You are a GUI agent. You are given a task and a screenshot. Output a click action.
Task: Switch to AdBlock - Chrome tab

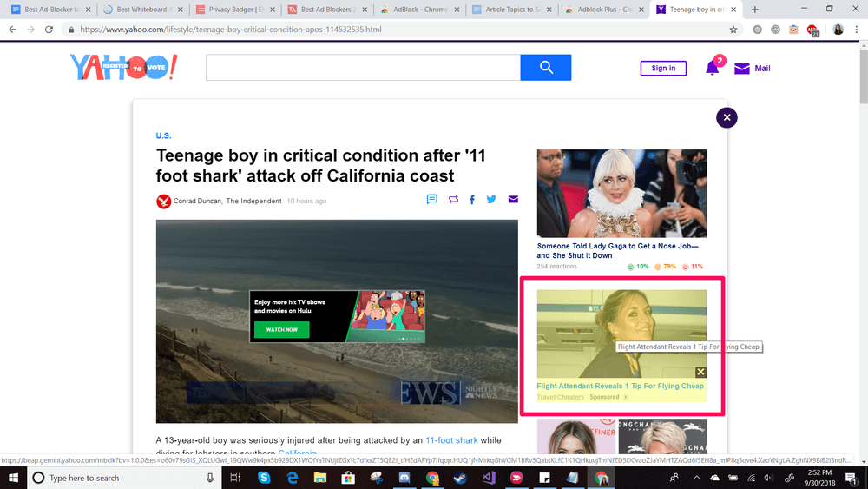[x=419, y=10]
